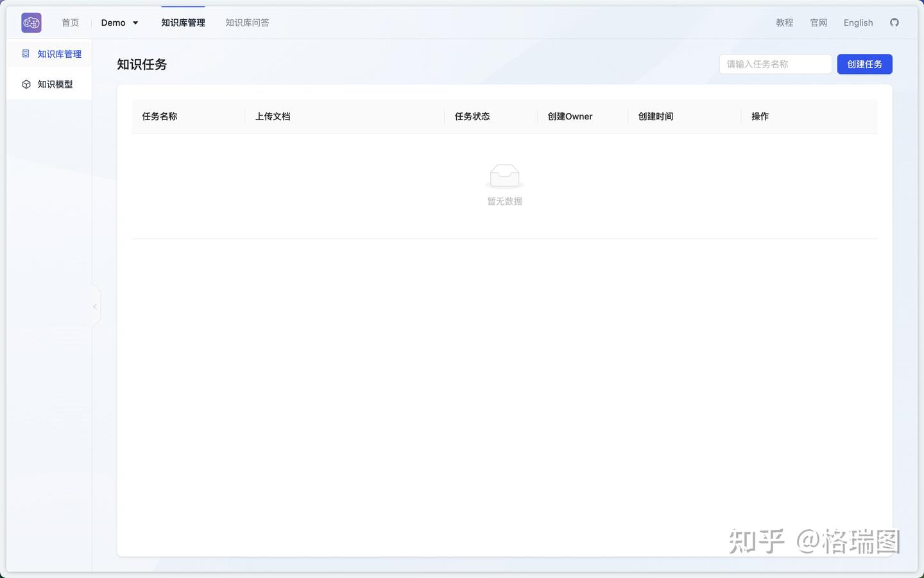924x578 pixels.
Task: Click the 任务状态 column header
Action: pyautogui.click(x=472, y=116)
